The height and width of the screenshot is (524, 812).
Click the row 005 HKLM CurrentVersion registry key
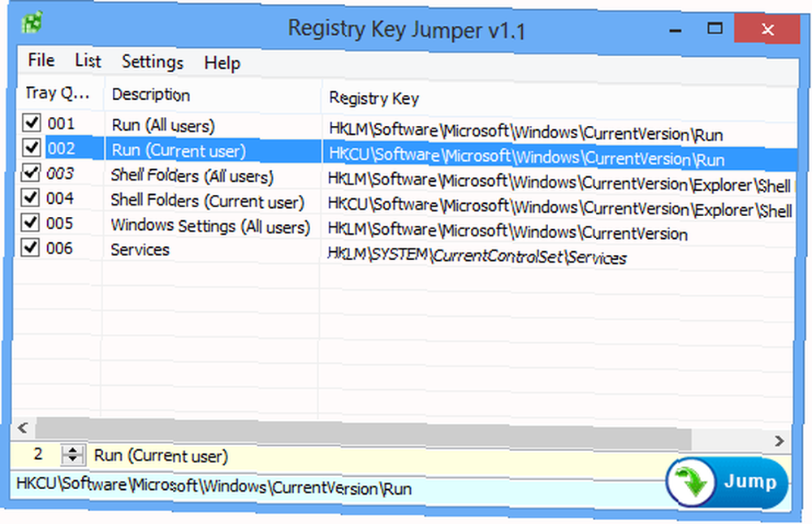point(508,232)
